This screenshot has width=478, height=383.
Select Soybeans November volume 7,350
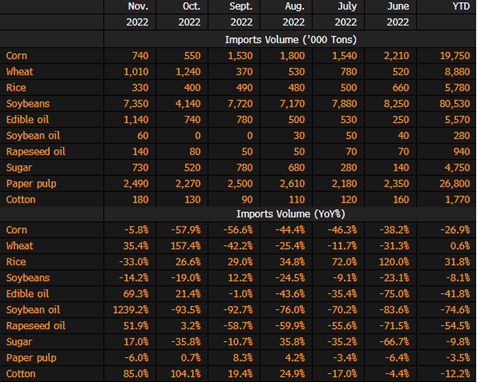[x=136, y=104]
